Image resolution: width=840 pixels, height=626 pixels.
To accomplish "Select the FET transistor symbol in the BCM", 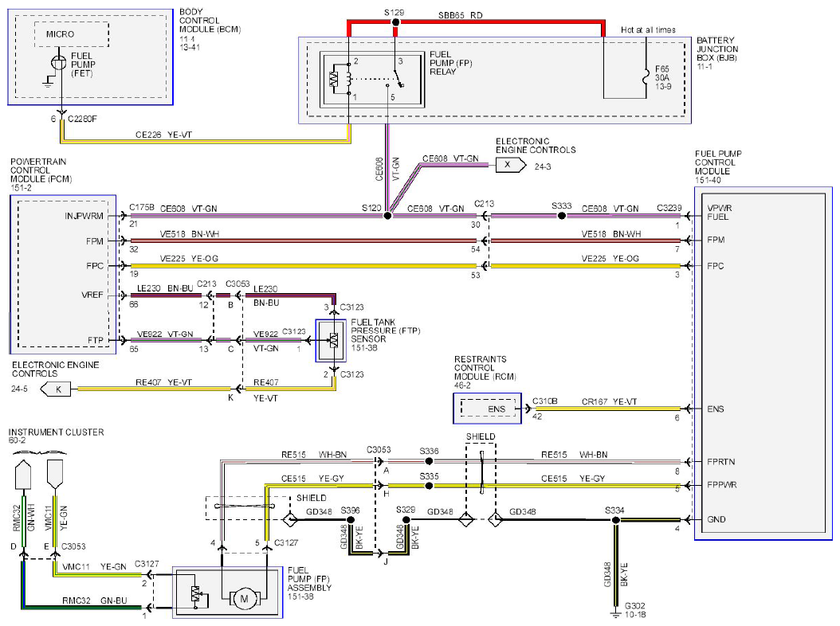I will [x=58, y=63].
